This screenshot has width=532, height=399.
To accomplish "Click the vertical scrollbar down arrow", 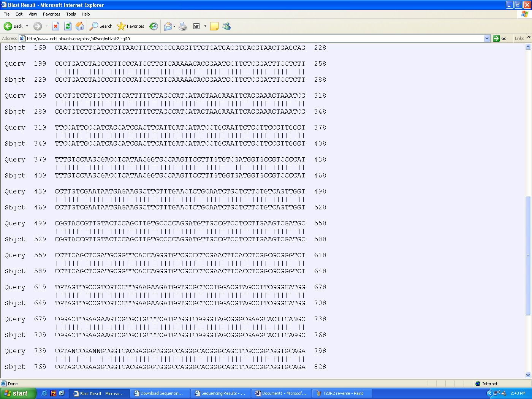I will (528, 375).
